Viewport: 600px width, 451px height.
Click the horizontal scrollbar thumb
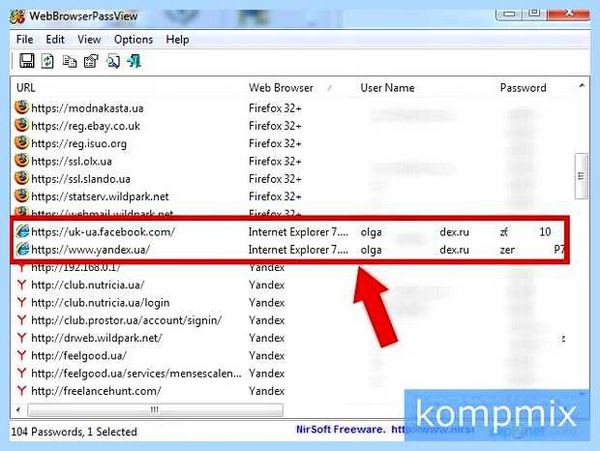click(155, 410)
